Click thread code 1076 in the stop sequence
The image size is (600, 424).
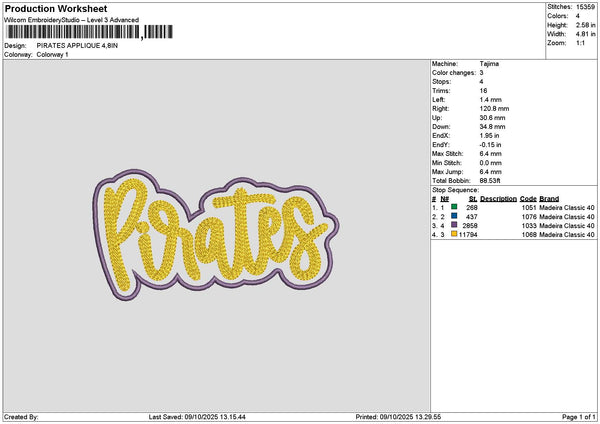pyautogui.click(x=529, y=217)
